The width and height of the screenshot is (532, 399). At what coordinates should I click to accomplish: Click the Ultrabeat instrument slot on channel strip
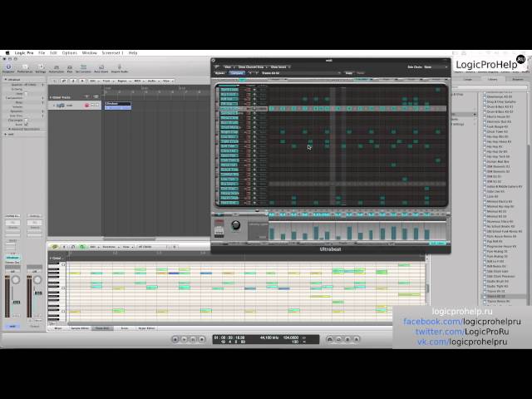pyautogui.click(x=12, y=258)
